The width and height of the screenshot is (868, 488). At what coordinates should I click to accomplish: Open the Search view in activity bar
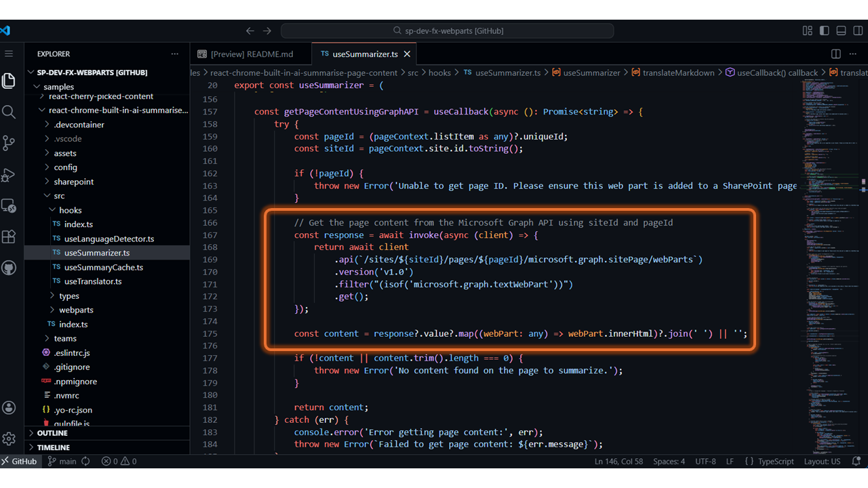(x=9, y=112)
